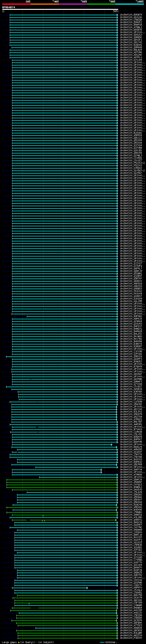
Task: Open hit UniRef100_B7Q6V9
Action: click(x=131, y=367)
